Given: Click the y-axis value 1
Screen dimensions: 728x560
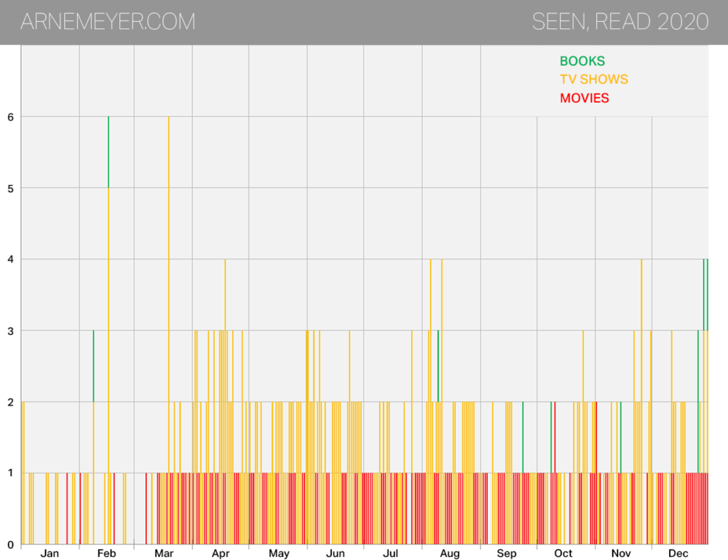Looking at the screenshot, I should (x=11, y=473).
